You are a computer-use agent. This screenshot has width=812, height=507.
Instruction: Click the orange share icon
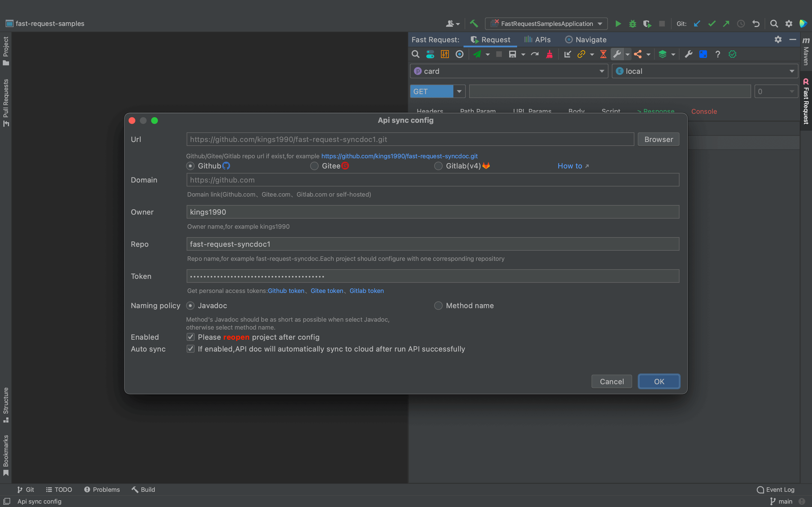tap(638, 54)
